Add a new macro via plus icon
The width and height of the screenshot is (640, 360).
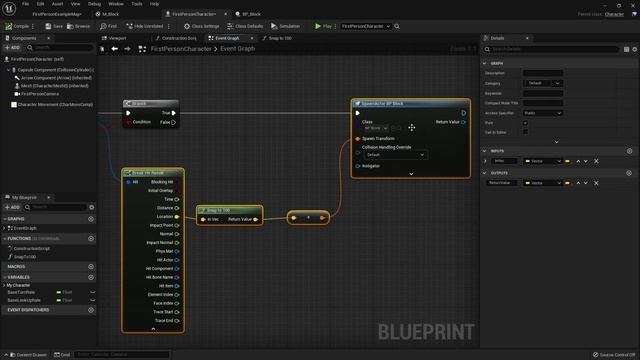point(91,267)
